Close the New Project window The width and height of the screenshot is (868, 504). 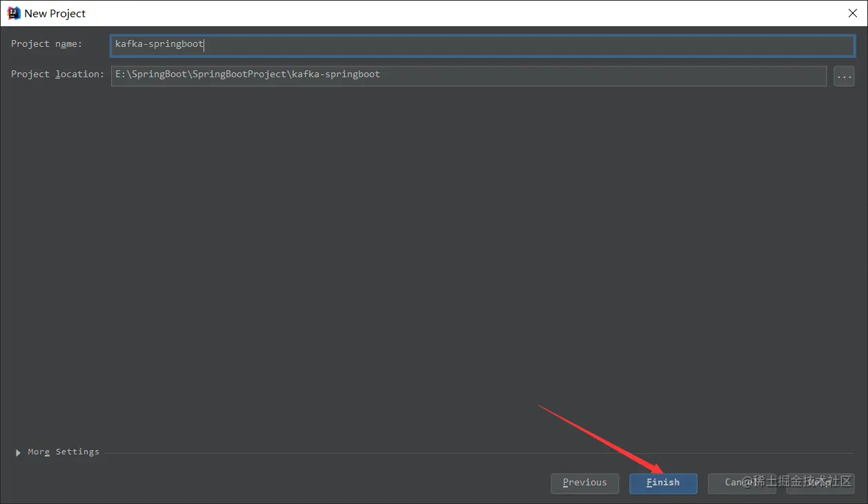tap(852, 13)
